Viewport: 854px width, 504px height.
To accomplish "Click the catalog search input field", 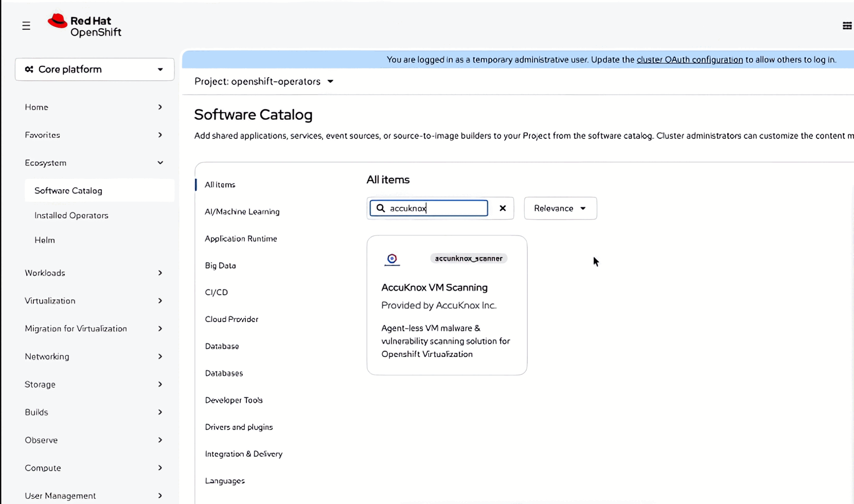I will 429,208.
